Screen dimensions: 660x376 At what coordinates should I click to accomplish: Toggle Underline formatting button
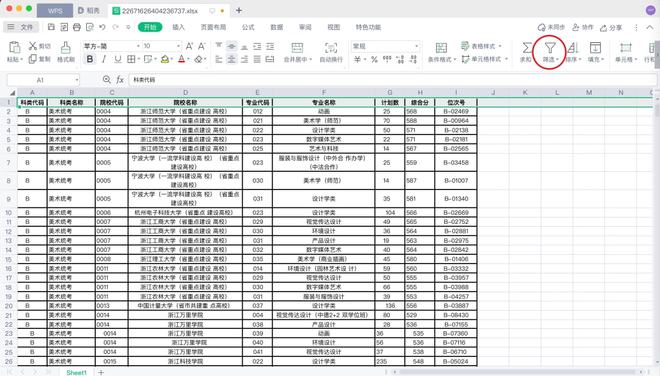(x=118, y=59)
